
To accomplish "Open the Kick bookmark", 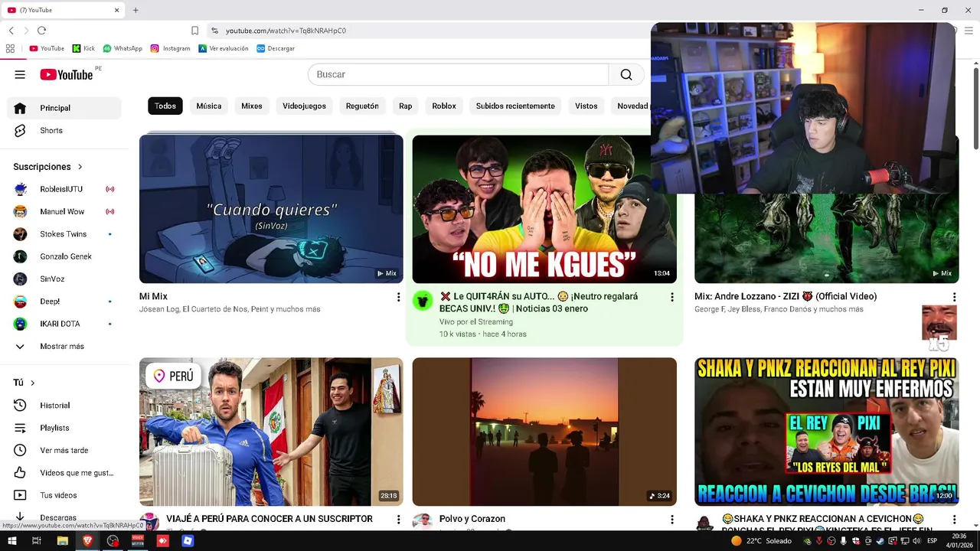I will [x=83, y=48].
